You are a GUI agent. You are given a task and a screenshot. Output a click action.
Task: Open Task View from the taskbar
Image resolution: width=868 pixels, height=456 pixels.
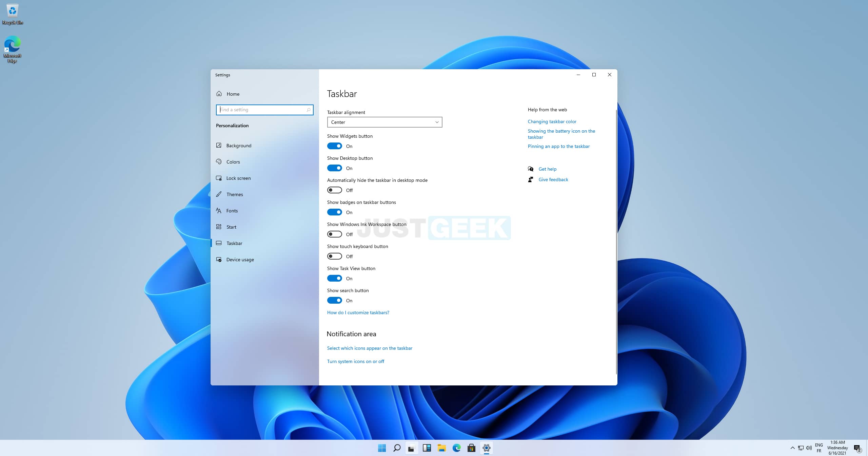[412, 448]
